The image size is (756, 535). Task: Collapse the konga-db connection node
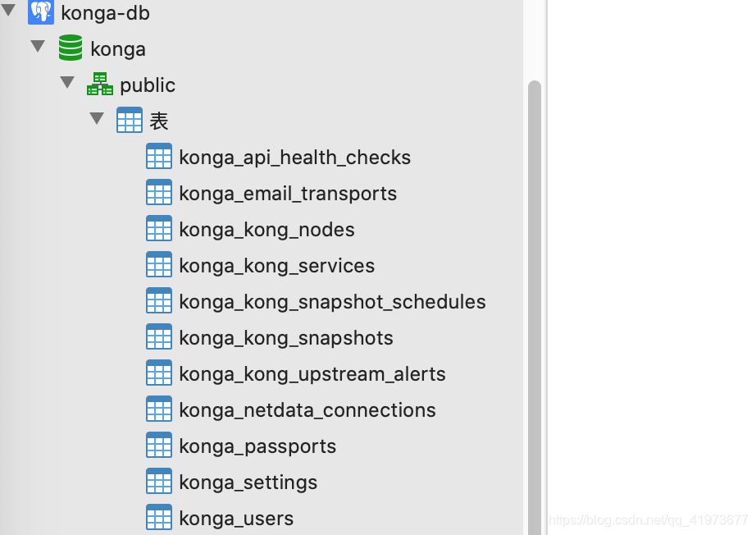[x=9, y=10]
